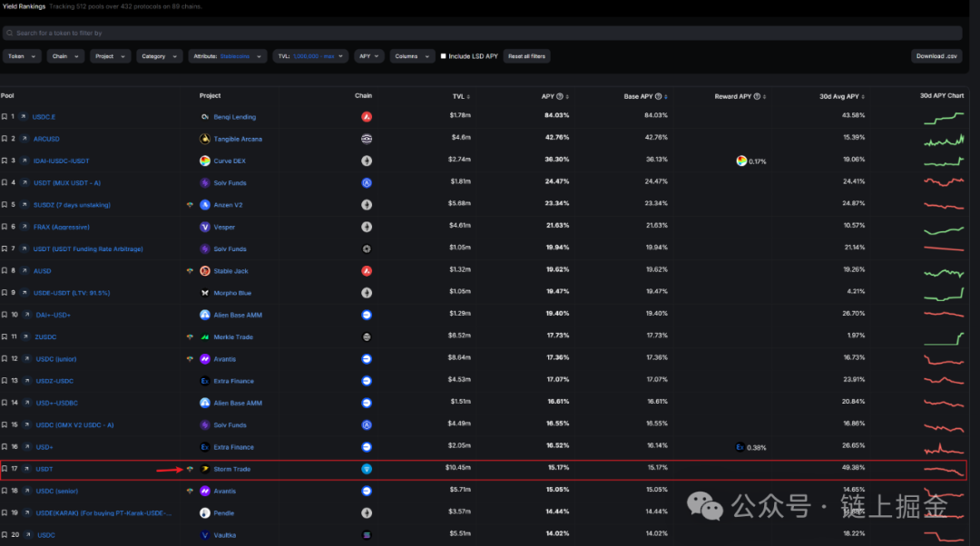Click Curve reward token icon 0.17%

741,161
